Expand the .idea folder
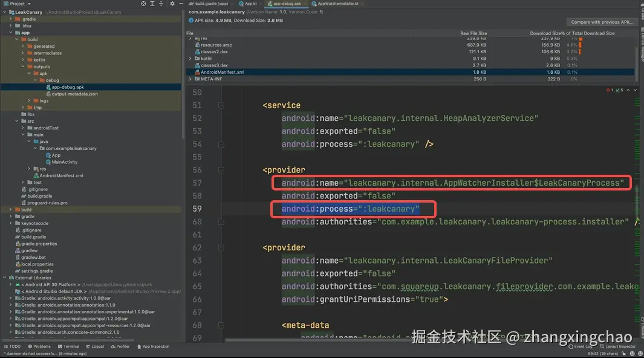644x358 pixels. [11, 26]
